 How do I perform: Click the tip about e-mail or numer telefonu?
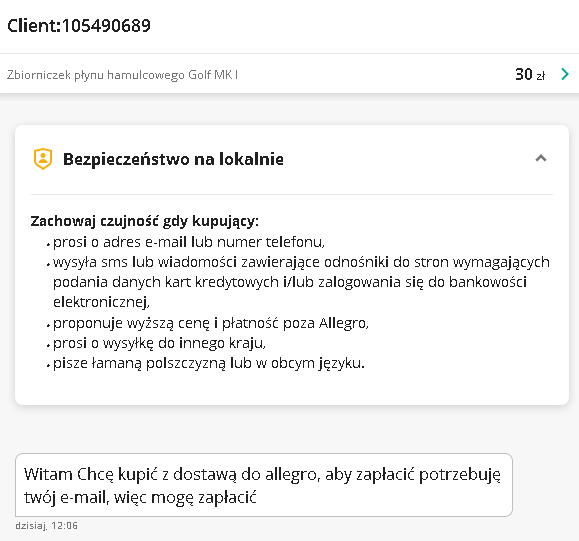189,242
